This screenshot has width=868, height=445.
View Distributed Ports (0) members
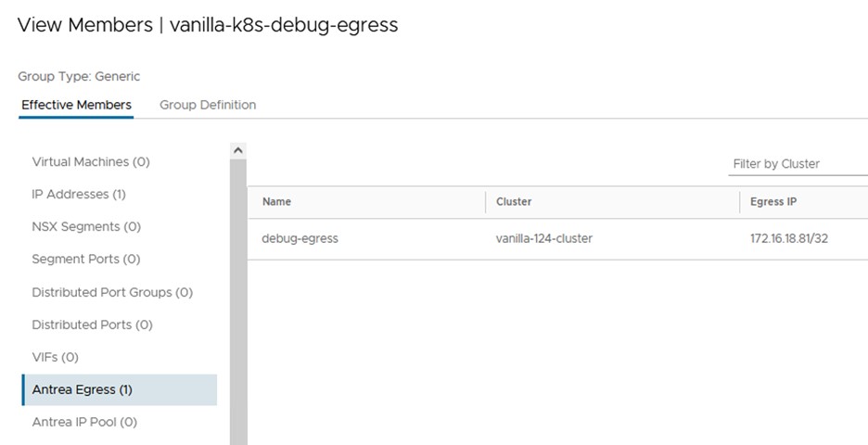click(92, 324)
